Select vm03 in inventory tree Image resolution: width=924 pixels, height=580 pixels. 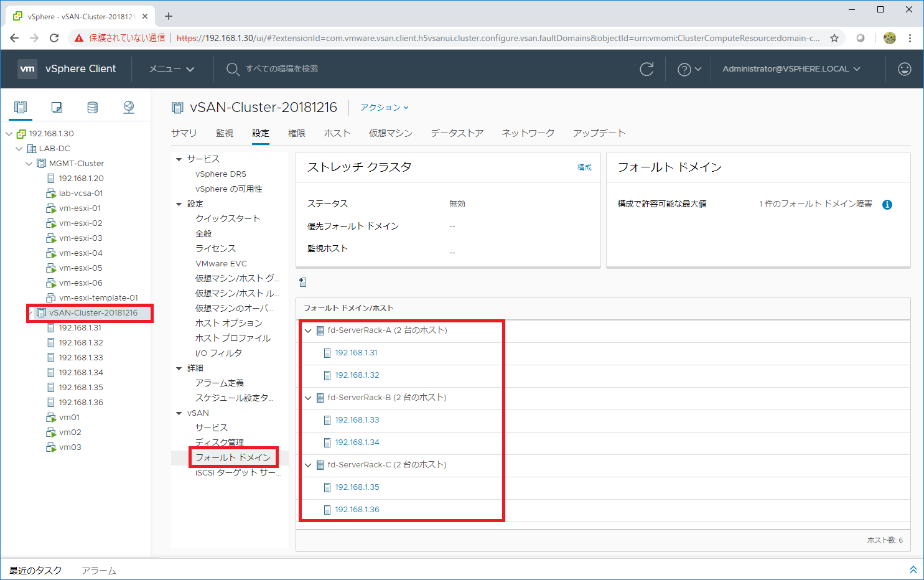tap(70, 447)
